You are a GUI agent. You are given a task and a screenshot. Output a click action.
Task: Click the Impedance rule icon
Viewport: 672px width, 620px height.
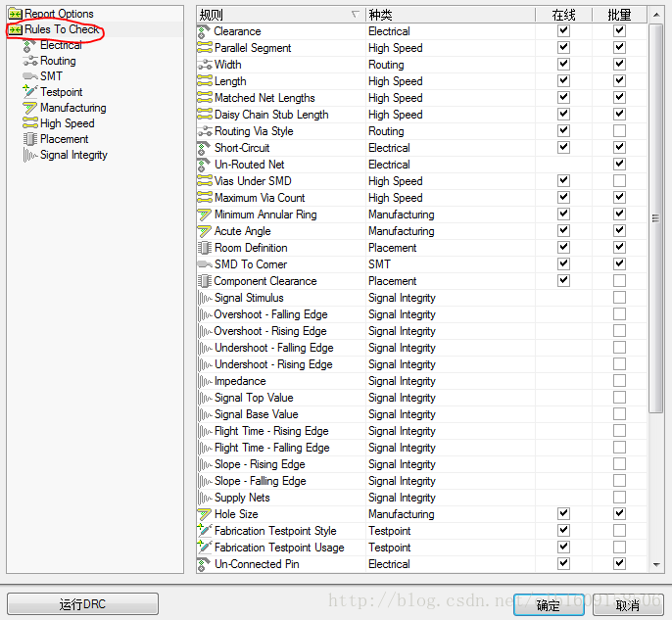205,381
